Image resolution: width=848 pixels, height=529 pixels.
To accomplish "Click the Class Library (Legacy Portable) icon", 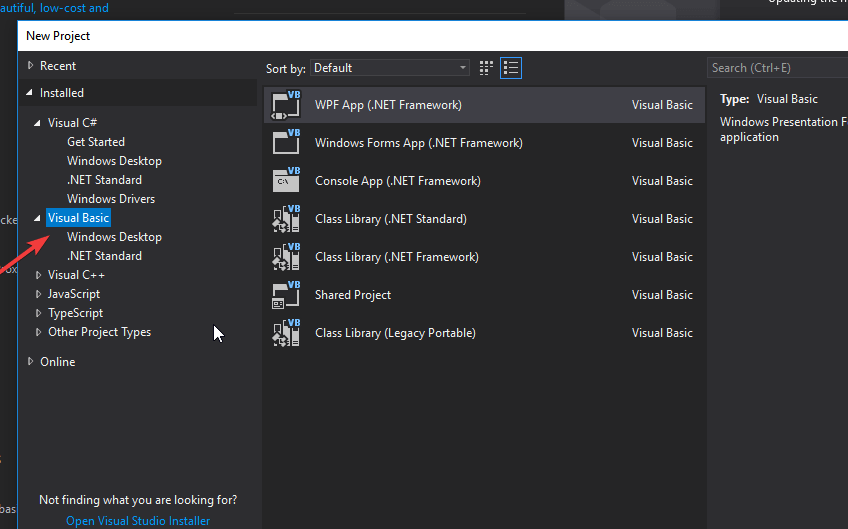I will (286, 333).
